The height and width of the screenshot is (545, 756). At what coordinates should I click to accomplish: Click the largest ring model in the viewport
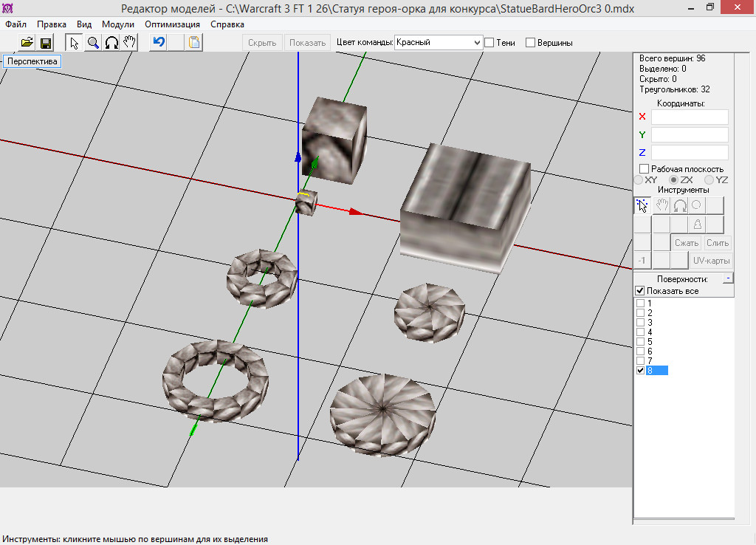[x=215, y=381]
